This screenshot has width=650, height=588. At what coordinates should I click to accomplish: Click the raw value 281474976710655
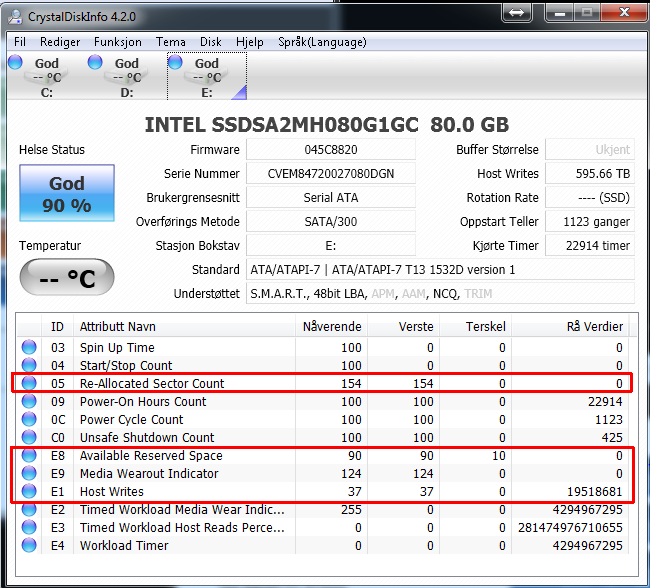570,527
